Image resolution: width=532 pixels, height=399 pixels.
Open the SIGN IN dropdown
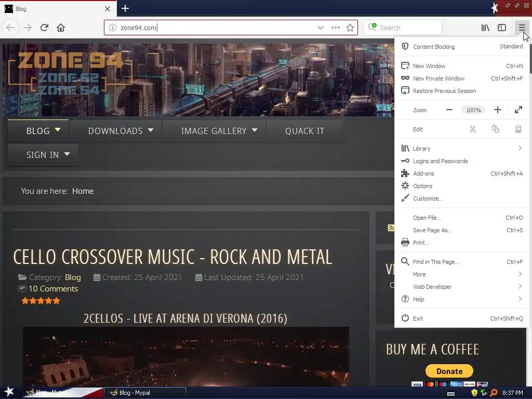[x=43, y=155]
